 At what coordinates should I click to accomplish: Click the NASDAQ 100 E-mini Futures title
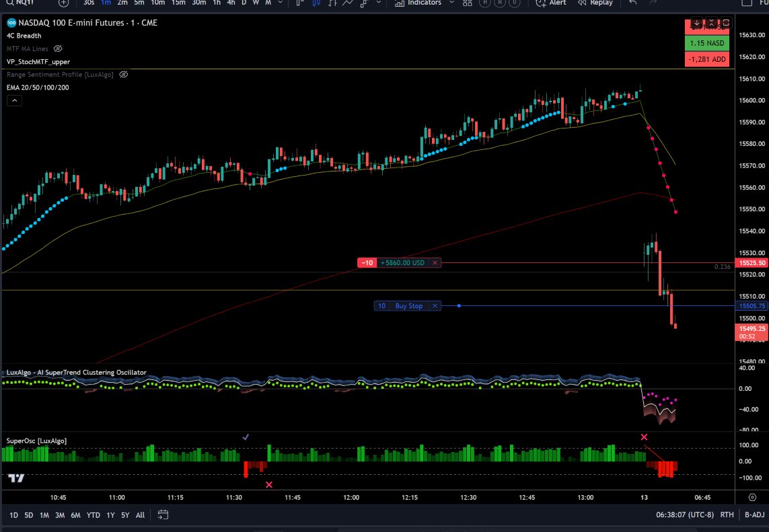[x=71, y=23]
